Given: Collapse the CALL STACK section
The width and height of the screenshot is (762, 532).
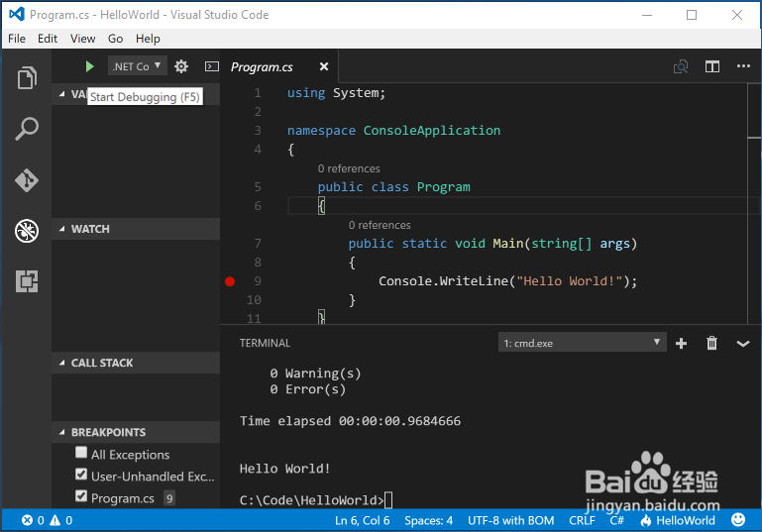Looking at the screenshot, I should click(136, 363).
